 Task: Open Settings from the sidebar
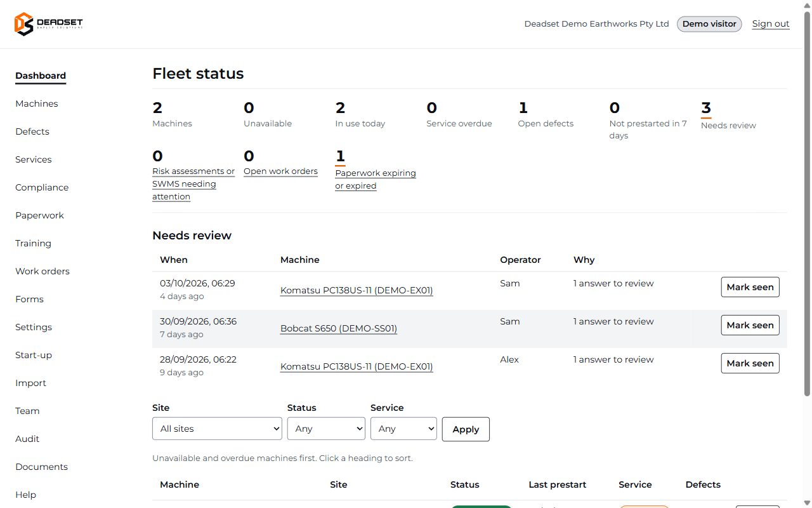tap(34, 327)
